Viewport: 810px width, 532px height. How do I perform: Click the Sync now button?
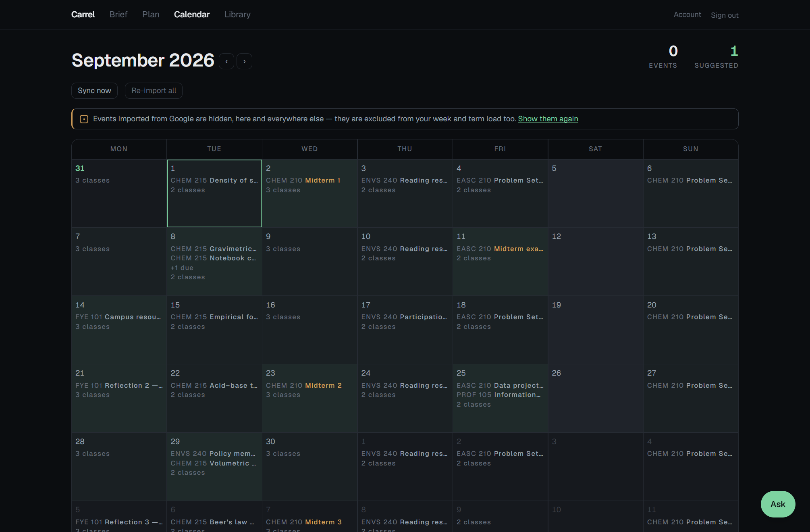(x=94, y=91)
